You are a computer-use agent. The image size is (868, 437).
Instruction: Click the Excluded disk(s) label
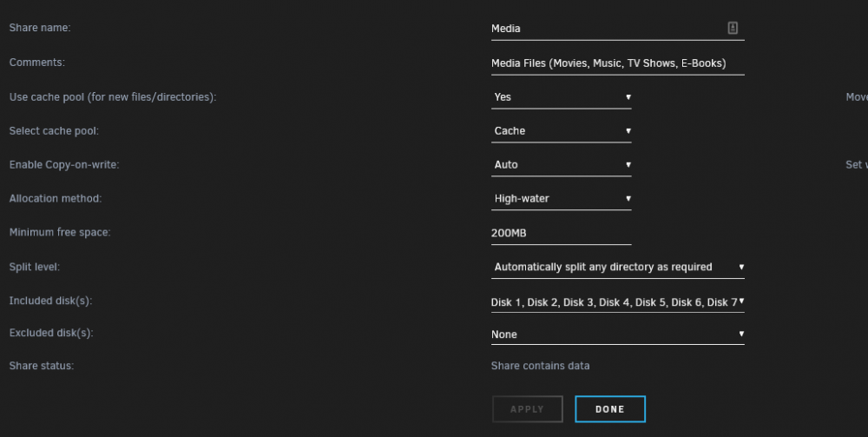[x=51, y=333]
